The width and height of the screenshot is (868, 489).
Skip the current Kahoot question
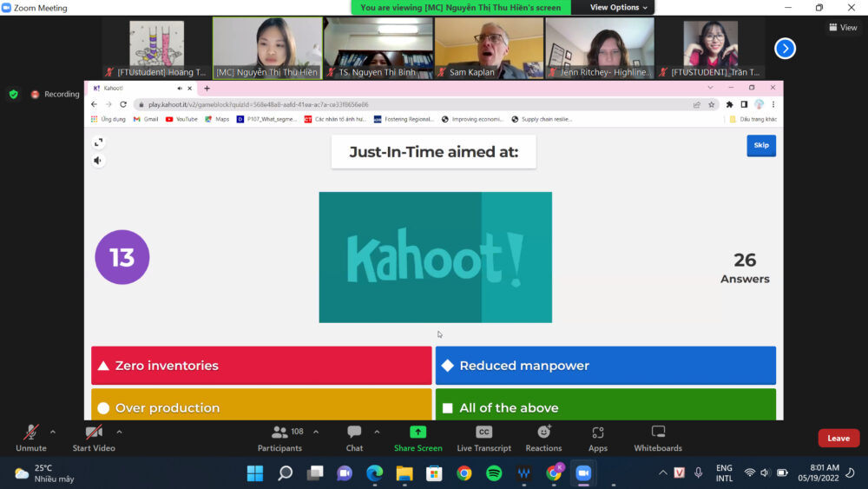(761, 145)
